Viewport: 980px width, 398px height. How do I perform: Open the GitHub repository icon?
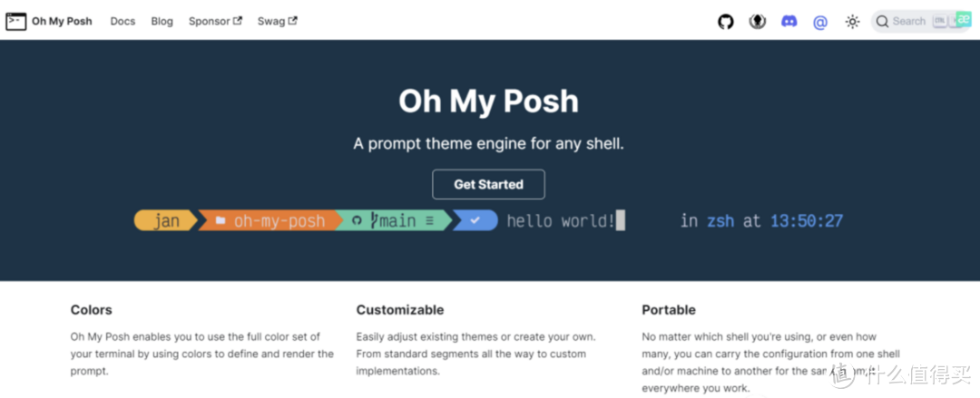point(725,22)
